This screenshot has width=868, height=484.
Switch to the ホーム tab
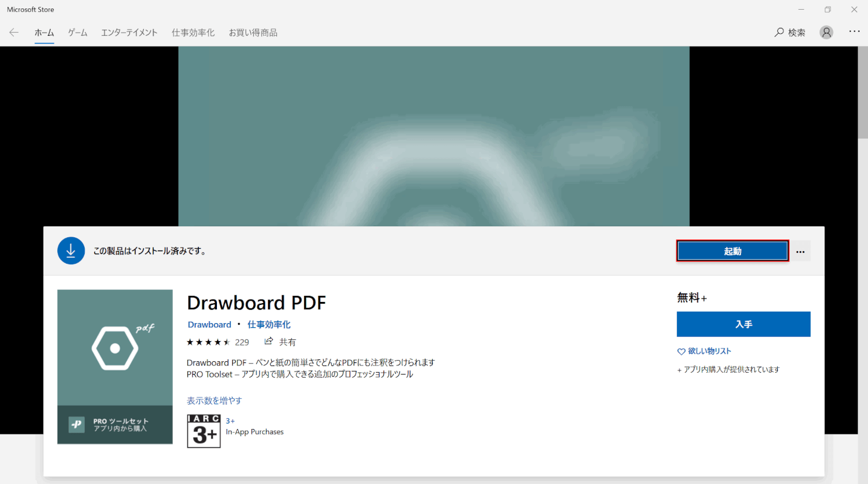coord(44,33)
